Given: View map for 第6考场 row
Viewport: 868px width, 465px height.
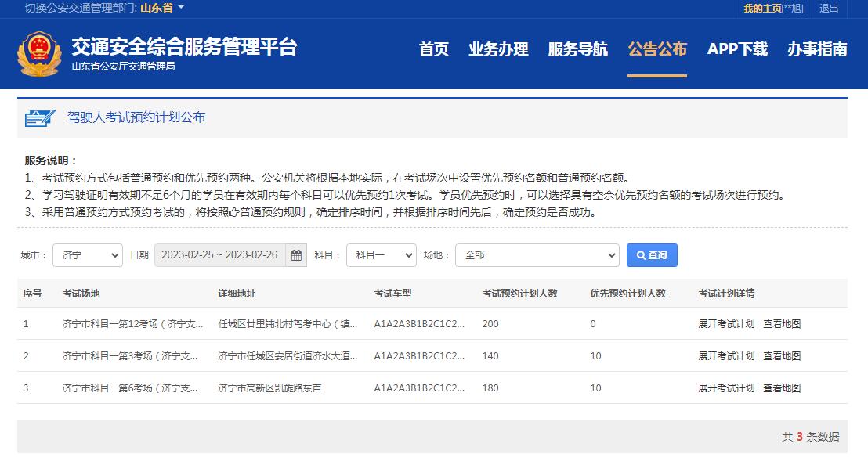Looking at the screenshot, I should coord(782,388).
